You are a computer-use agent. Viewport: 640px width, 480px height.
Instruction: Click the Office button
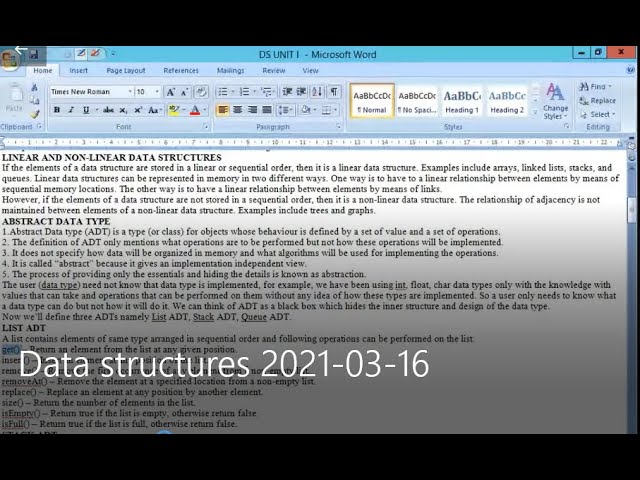(x=10, y=60)
